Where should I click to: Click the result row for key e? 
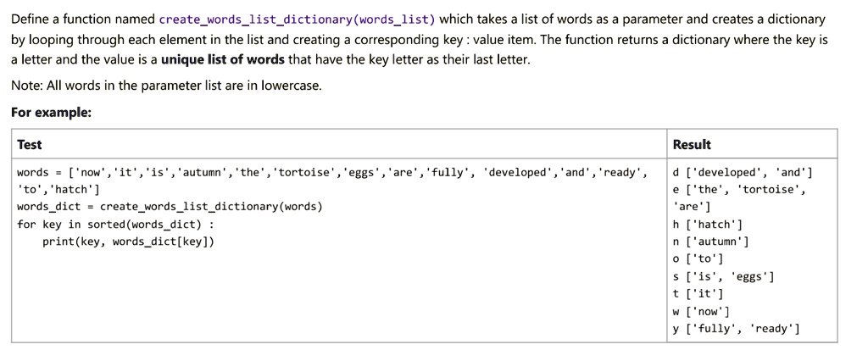tap(739, 198)
